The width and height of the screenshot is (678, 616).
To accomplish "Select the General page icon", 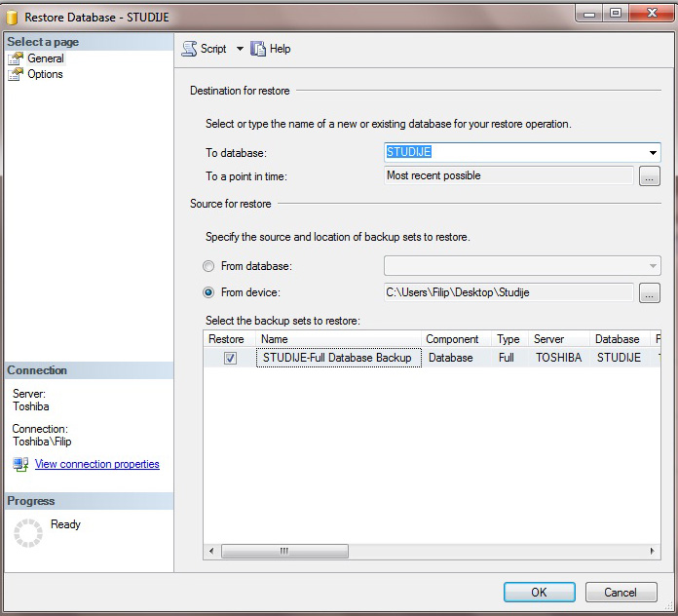I will (x=16, y=58).
